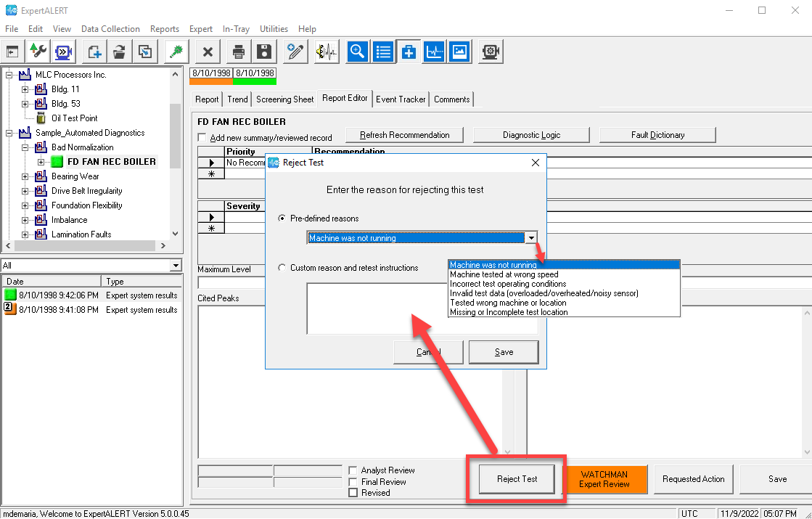Click the blue machine data transfer icon
812x519 pixels.
[x=63, y=52]
